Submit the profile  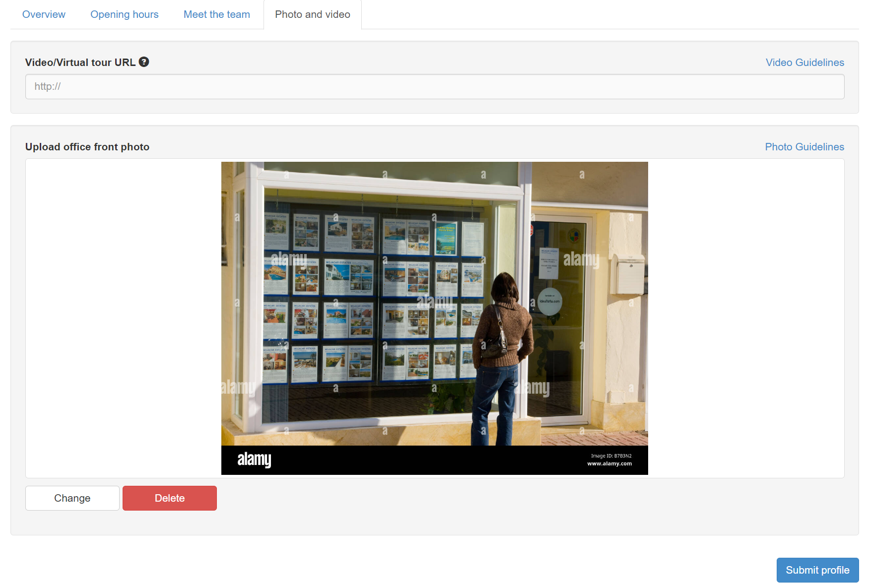[x=817, y=570]
